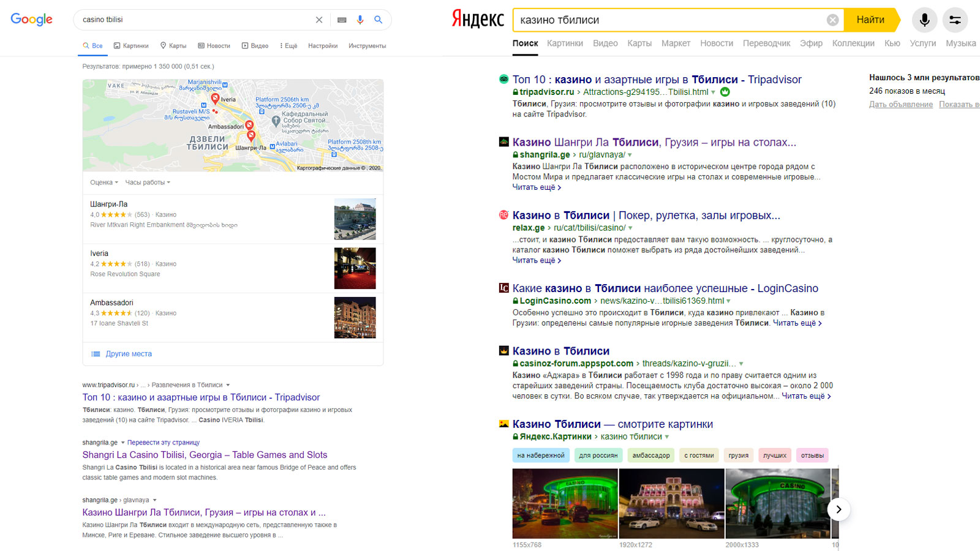Open Yandex Видео tab
980x551 pixels.
[605, 43]
